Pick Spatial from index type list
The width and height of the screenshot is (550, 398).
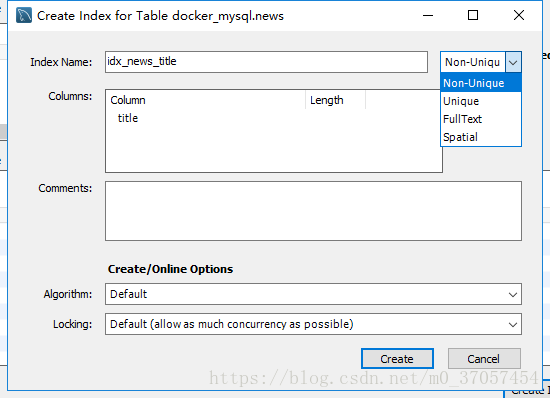point(481,137)
